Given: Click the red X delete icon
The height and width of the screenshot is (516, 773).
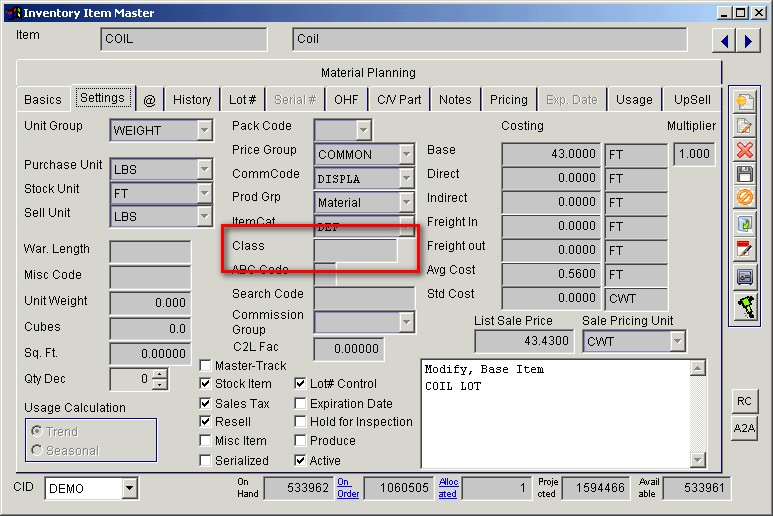Looking at the screenshot, I should [744, 150].
